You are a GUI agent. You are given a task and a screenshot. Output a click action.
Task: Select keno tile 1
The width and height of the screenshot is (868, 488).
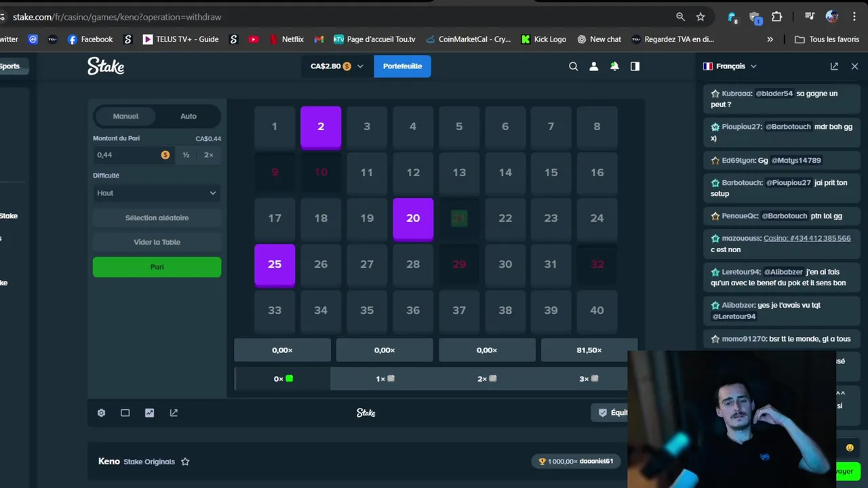275,127
